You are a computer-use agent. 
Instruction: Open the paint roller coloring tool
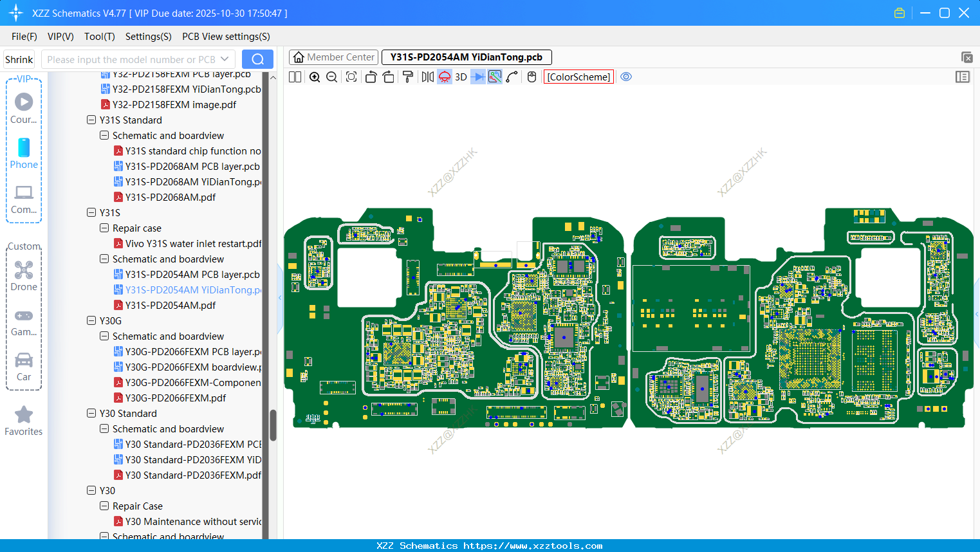coord(409,77)
